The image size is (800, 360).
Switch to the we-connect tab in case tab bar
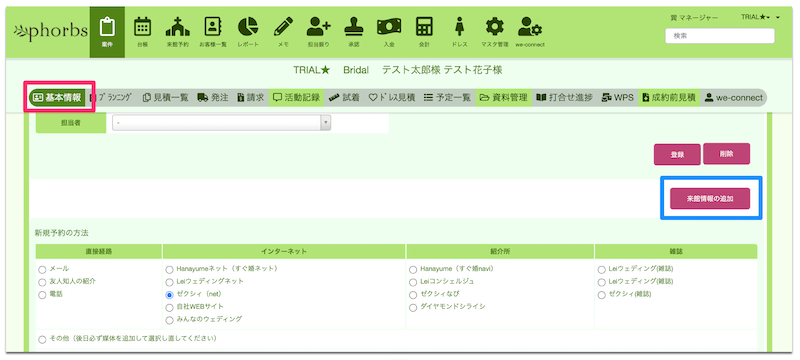(x=734, y=97)
